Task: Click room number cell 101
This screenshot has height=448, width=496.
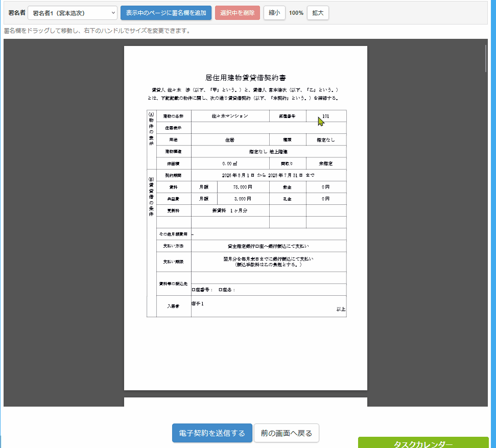Action: (x=326, y=116)
